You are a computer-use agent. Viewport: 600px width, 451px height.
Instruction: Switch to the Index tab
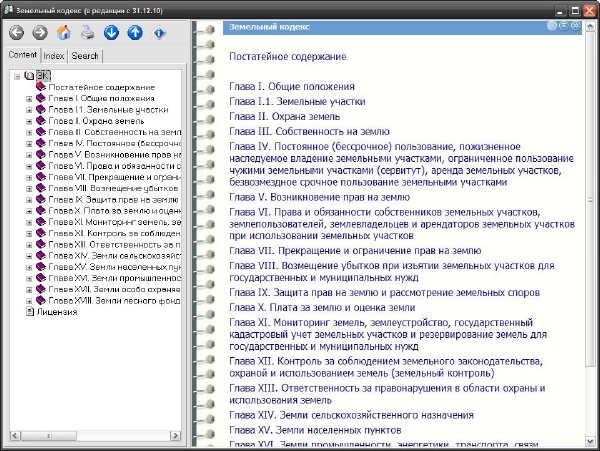click(55, 56)
